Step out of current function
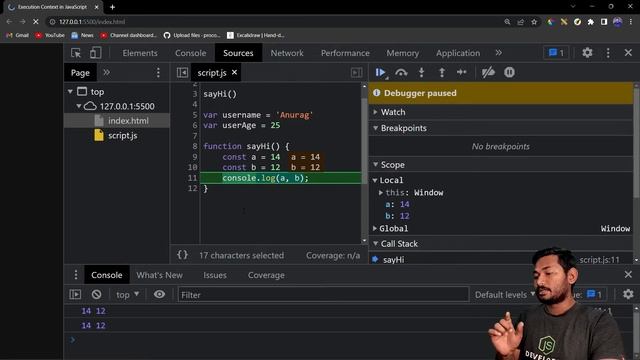 pos(442,73)
